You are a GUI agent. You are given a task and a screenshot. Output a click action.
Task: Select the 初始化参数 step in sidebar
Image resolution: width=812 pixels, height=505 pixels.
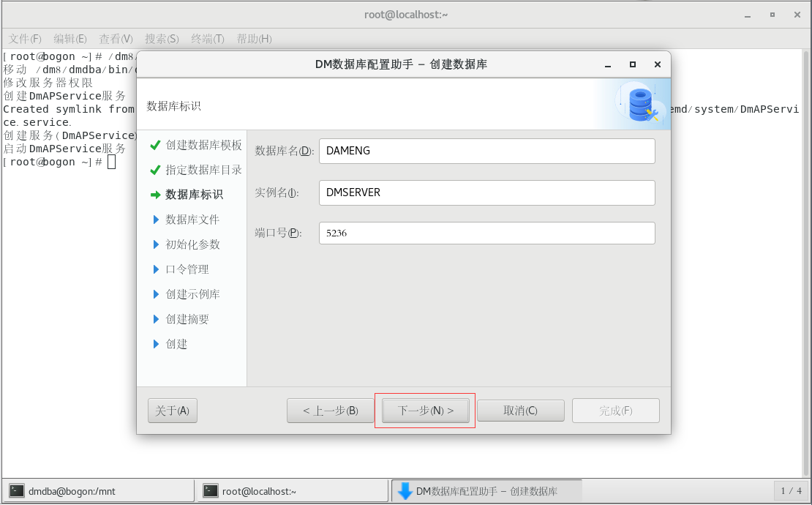click(x=192, y=244)
